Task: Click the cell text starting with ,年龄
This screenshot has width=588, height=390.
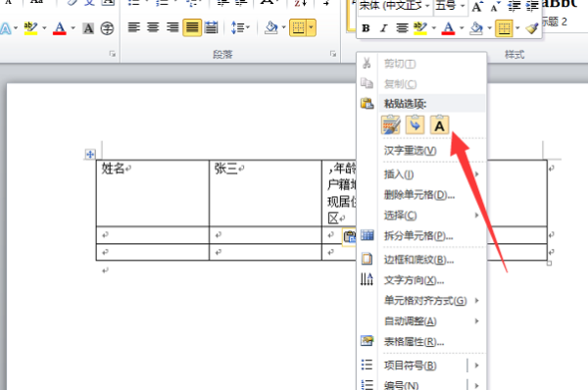Action: [x=343, y=169]
